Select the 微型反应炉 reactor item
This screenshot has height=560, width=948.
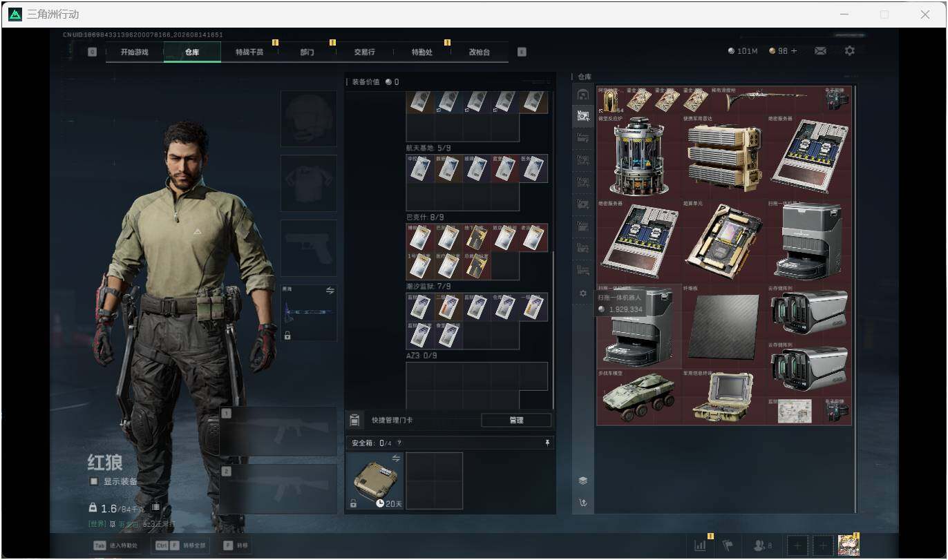tap(639, 155)
